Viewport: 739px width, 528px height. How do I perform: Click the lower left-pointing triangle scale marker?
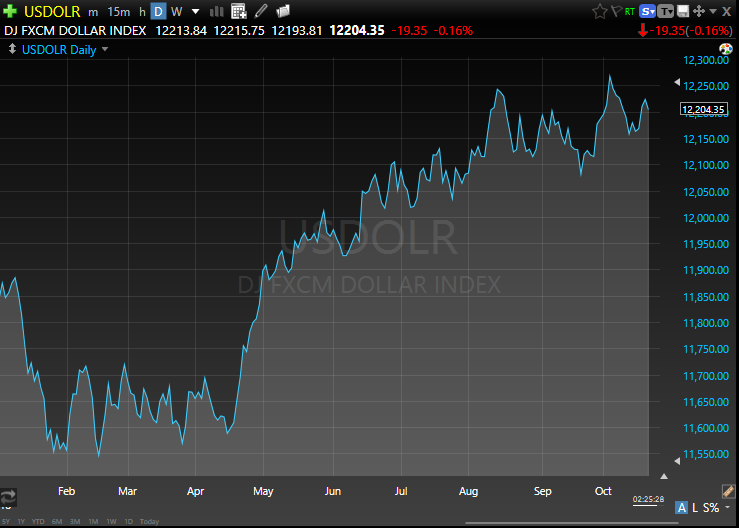pos(677,461)
